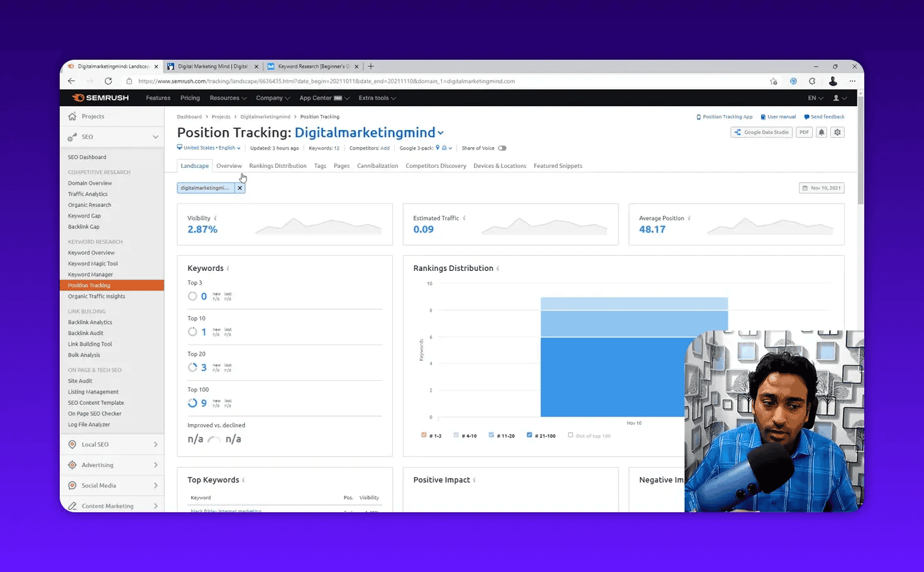Enable the Share of Voice toggle

pyautogui.click(x=502, y=148)
